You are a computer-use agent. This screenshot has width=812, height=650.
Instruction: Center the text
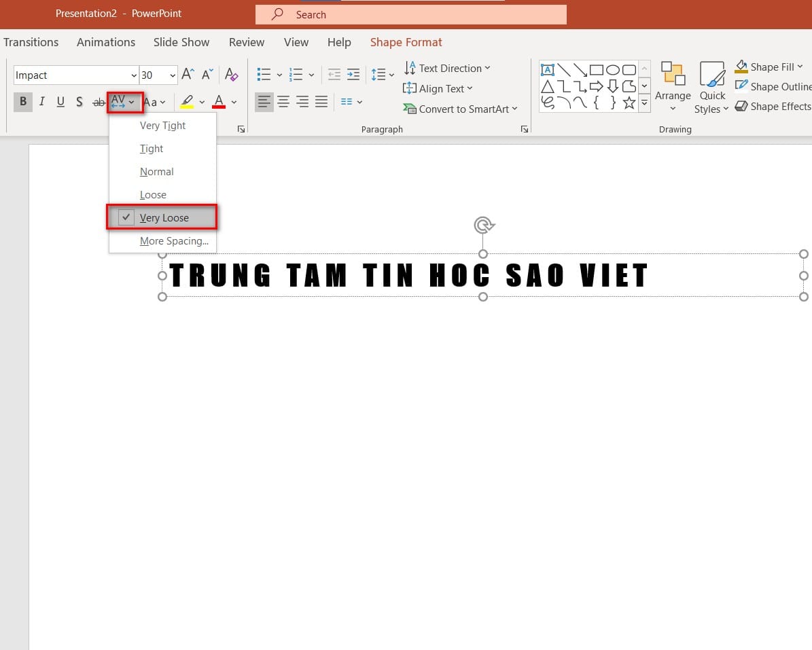[x=283, y=101]
